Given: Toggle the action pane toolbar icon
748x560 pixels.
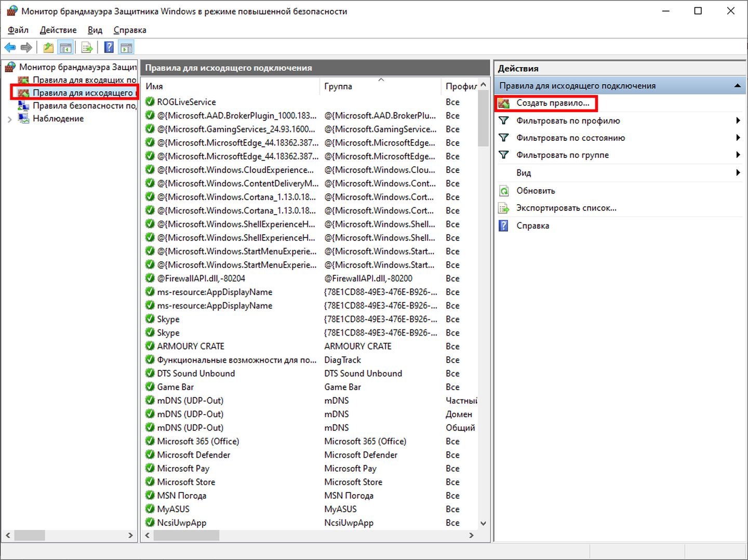Looking at the screenshot, I should 126,48.
